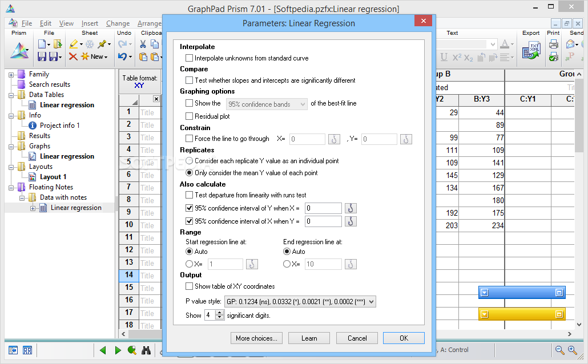Enable the Residual plot checkbox
This screenshot has width=588, height=364.
coord(190,116)
